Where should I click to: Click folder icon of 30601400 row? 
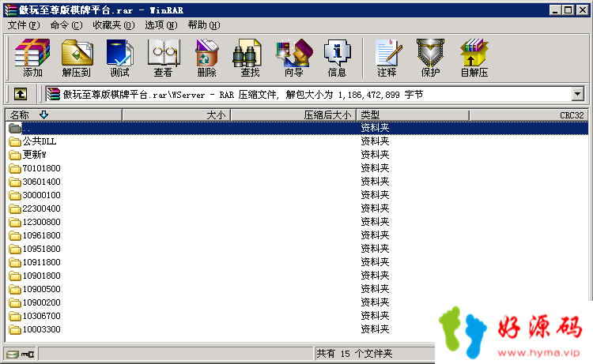(x=15, y=182)
